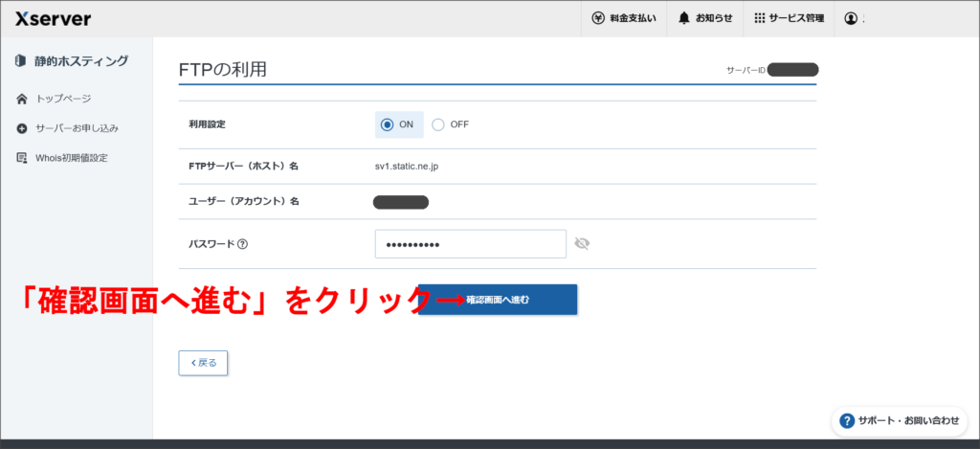The image size is (980, 449).
Task: Click the FTPサーバー（ホスト）名 label
Action: pos(243,167)
